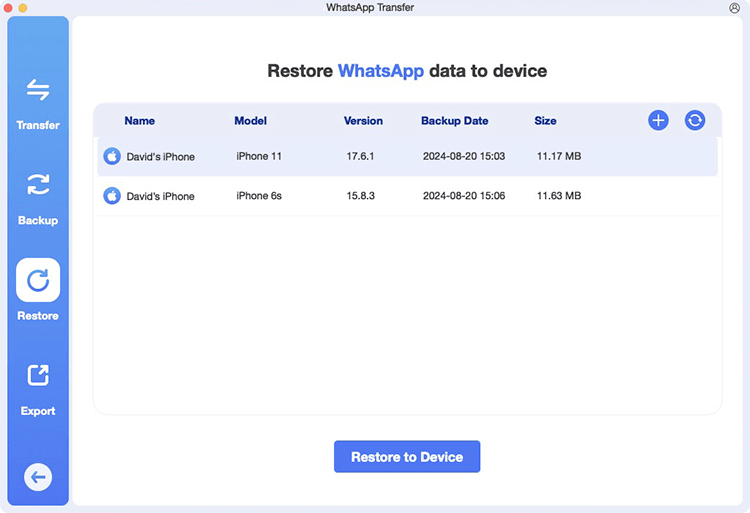
Task: Refresh the backup list
Action: (x=695, y=120)
